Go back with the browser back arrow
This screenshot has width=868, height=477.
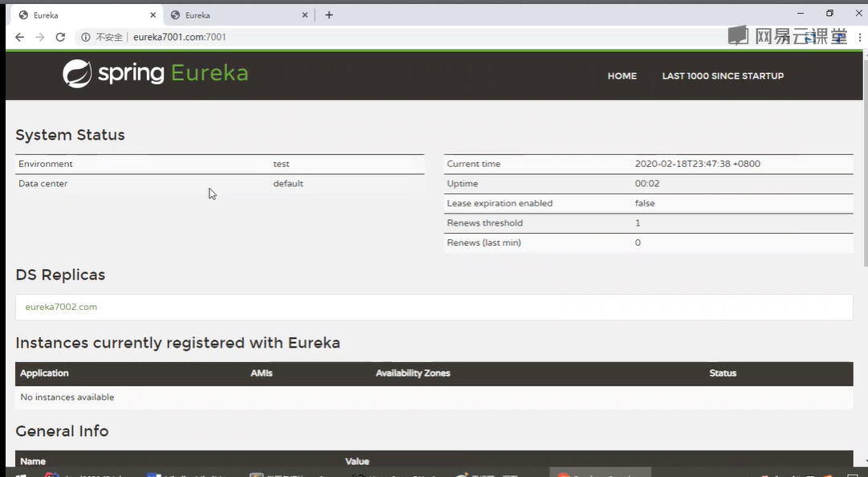(20, 37)
